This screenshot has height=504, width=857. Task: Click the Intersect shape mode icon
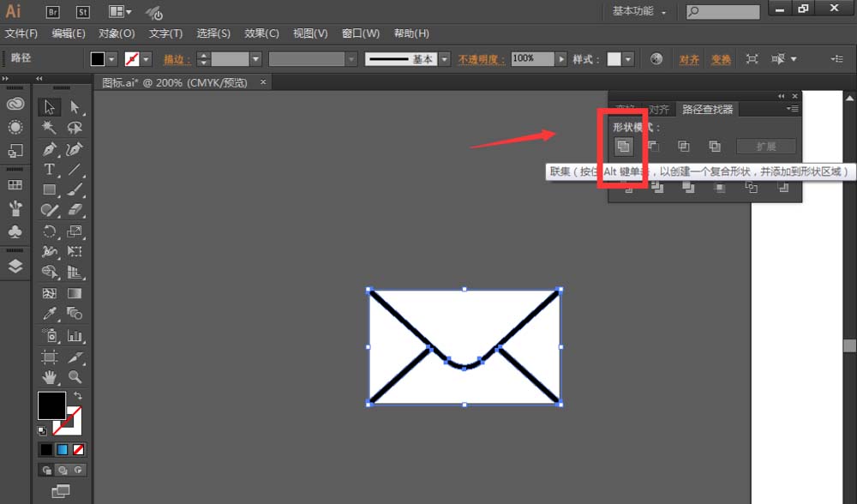point(683,146)
